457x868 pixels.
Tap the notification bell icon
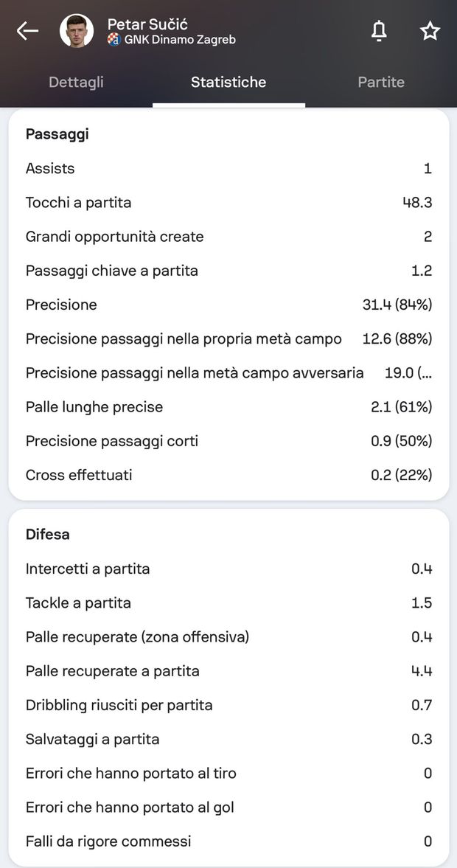point(379,31)
